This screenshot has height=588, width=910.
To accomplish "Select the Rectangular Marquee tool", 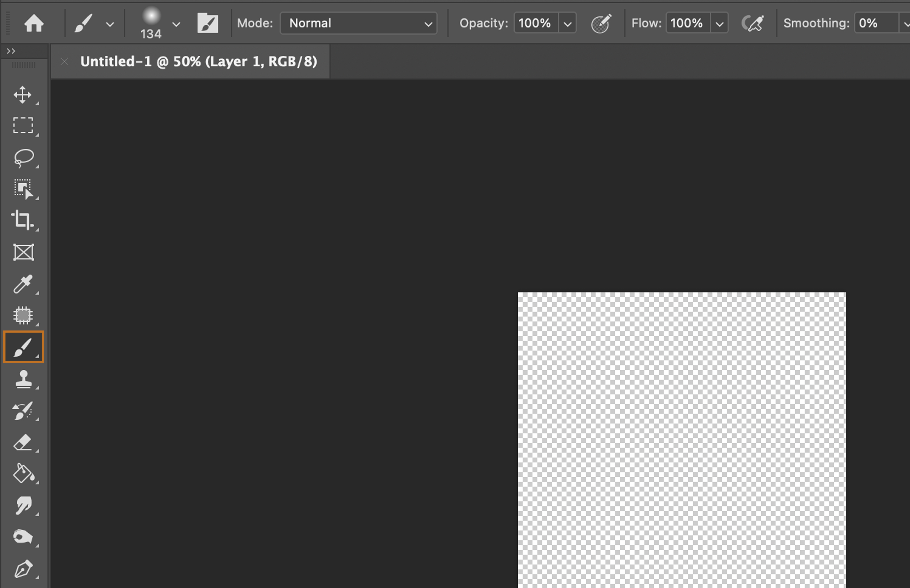I will 23,125.
